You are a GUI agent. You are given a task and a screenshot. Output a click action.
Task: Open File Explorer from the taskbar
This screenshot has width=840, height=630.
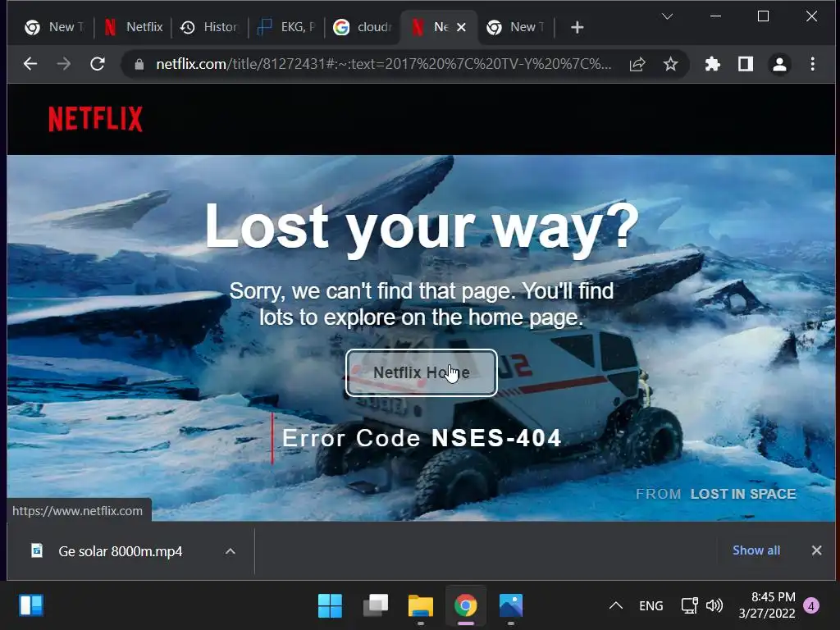(x=421, y=606)
